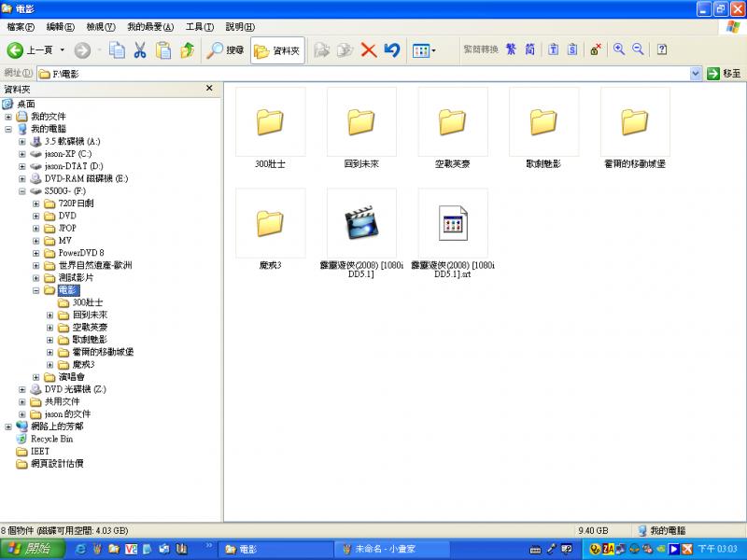Select the 空戰英豪 folder thumbnail
Viewport: 747px width, 560px height.
452,122
